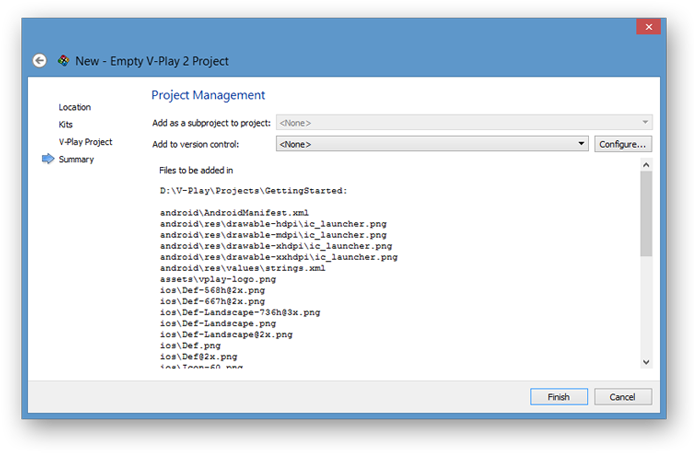This screenshot has width=694, height=453.
Task: Click the file list scroll up arrow
Action: point(646,165)
